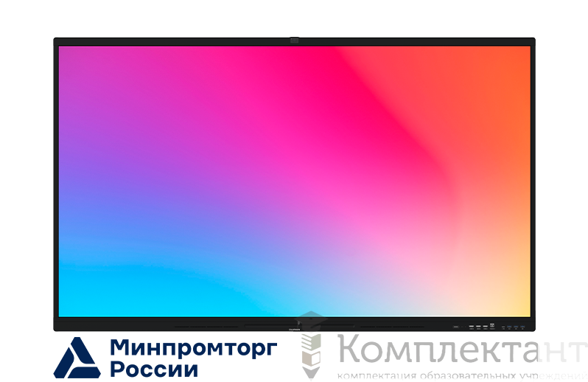Image resolution: width=588 pixels, height=382 pixels.
Task: Click the left speaker grille on bottom bezel
Action: pyautogui.click(x=208, y=326)
